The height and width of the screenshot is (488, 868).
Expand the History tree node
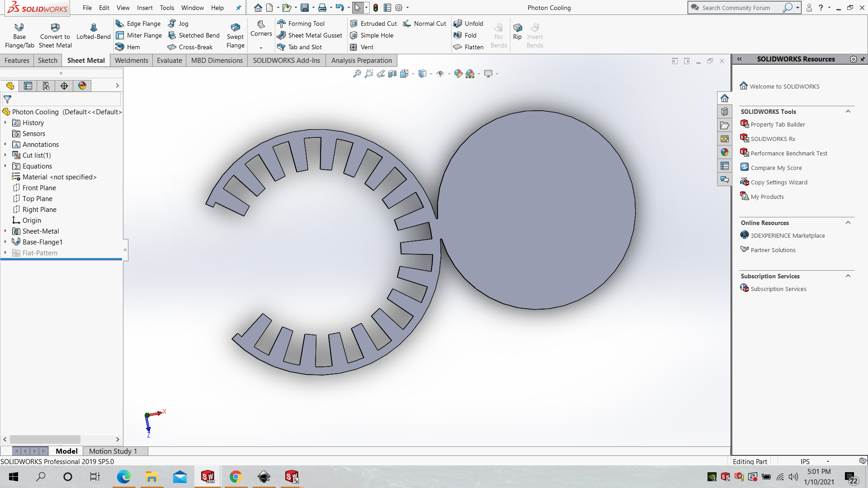click(5, 122)
